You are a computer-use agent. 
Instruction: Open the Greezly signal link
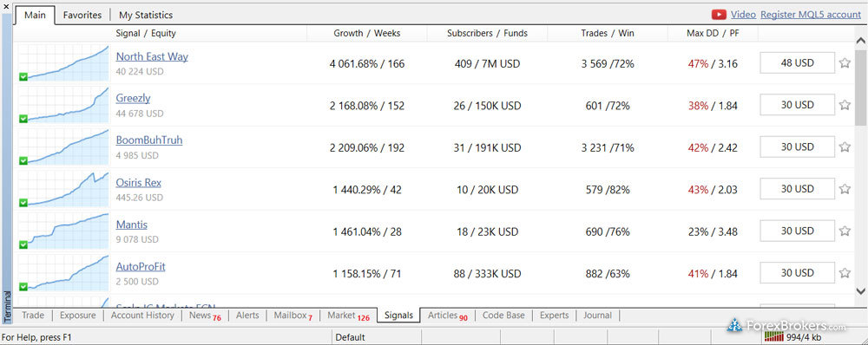(133, 99)
